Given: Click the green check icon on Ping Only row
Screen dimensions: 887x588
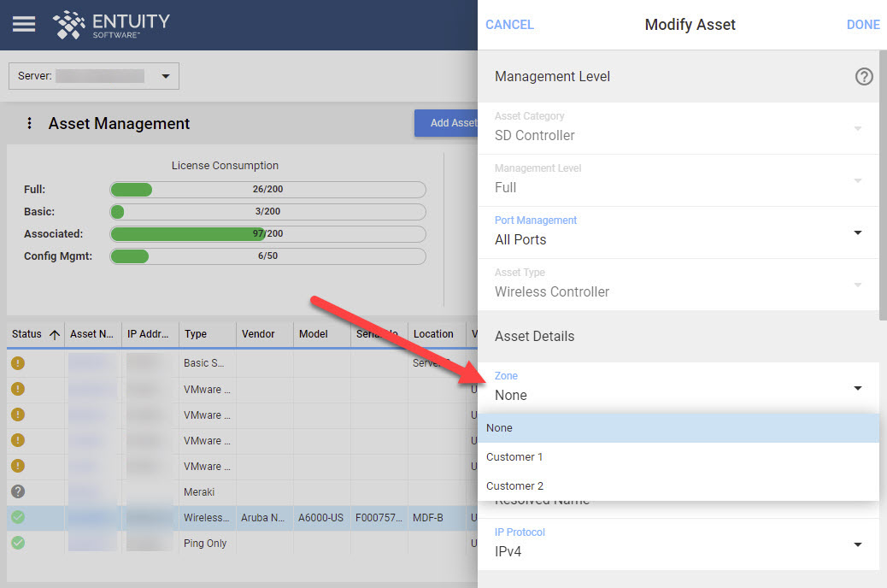Looking at the screenshot, I should coord(19,543).
